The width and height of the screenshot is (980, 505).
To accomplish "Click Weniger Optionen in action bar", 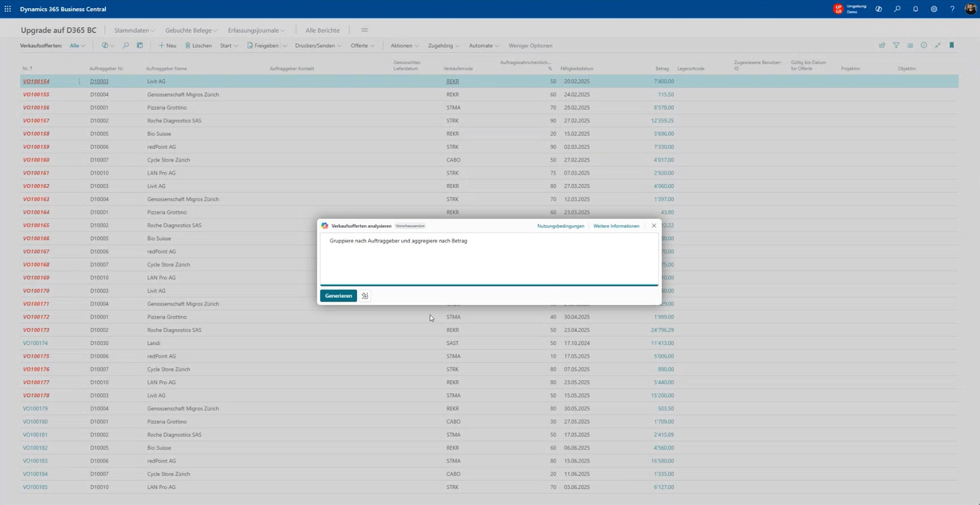I will [x=530, y=45].
